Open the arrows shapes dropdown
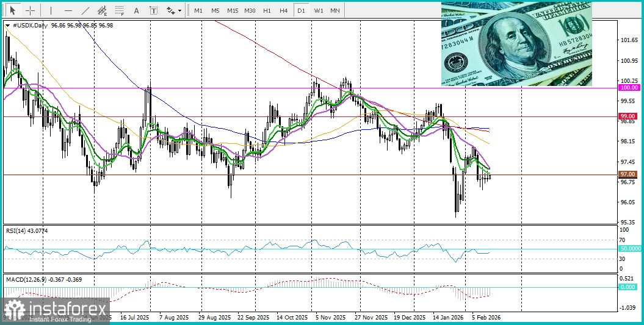The width and height of the screenshot is (644, 325). pyautogui.click(x=174, y=10)
